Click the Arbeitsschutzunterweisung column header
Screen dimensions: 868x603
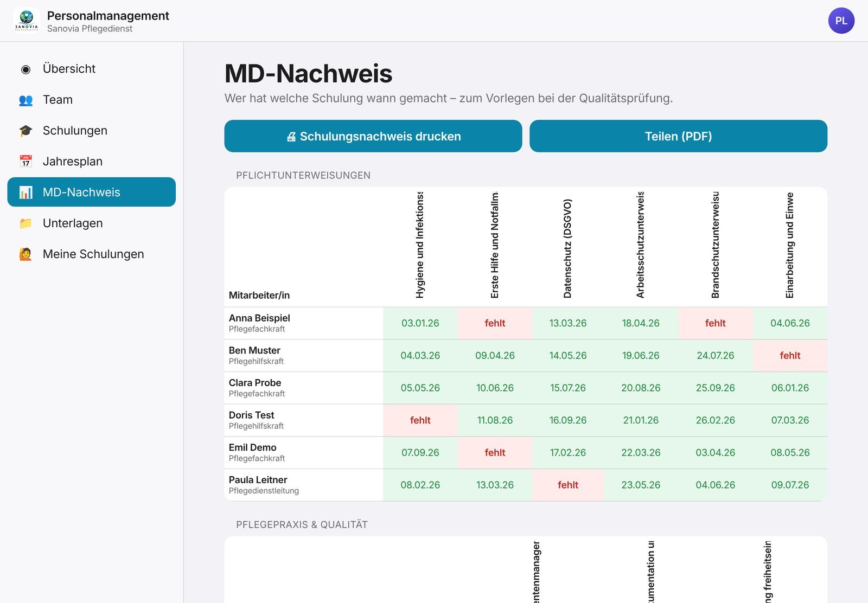pyautogui.click(x=641, y=245)
